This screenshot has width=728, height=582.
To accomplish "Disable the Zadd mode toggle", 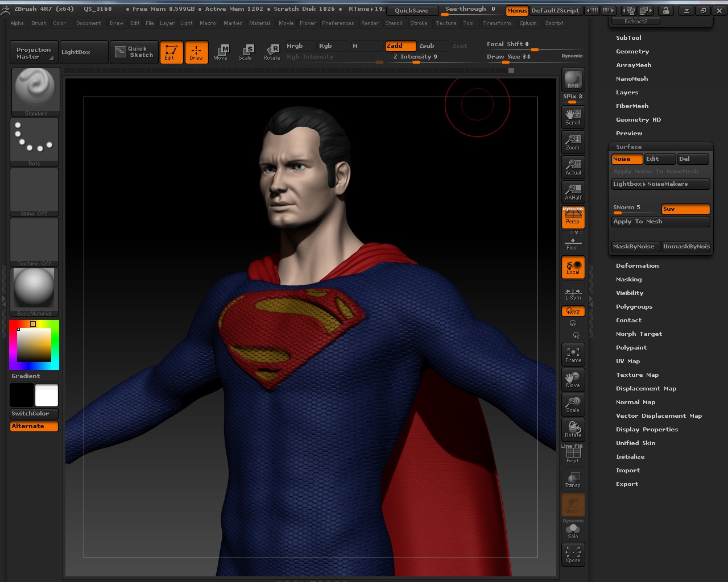I will pos(400,46).
